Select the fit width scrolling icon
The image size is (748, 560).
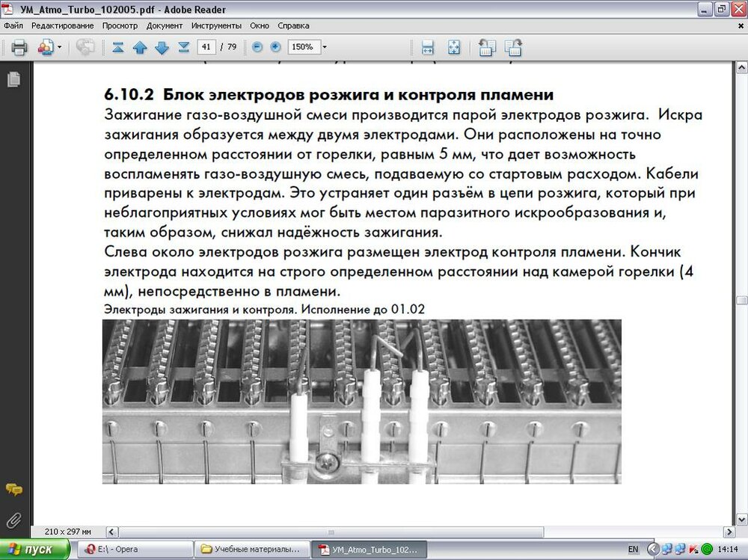click(428, 47)
